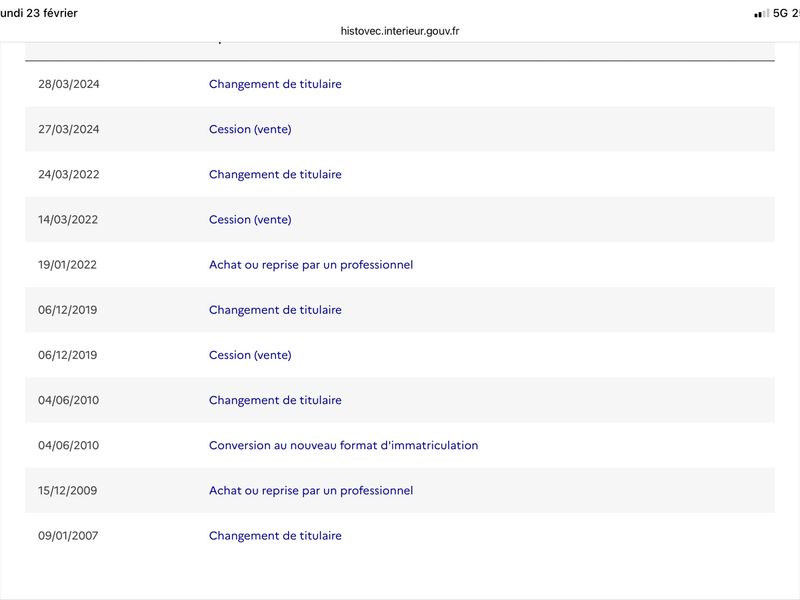
Task: Tap the cellular signal strength icon
Action: [762, 13]
